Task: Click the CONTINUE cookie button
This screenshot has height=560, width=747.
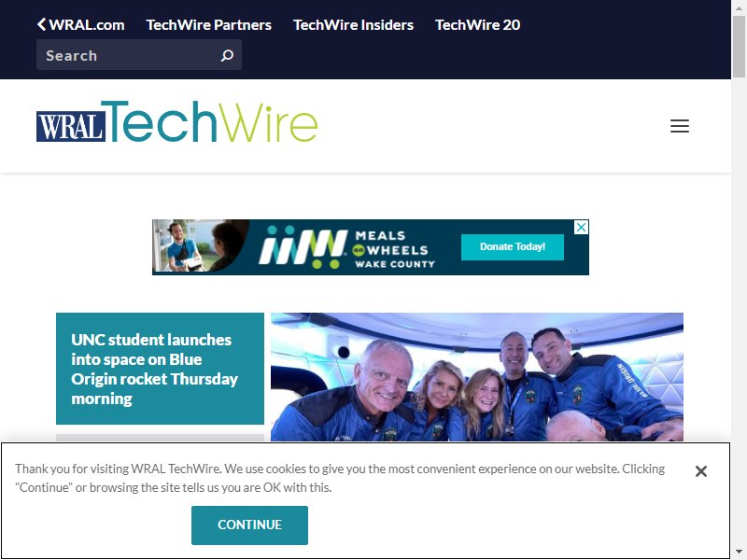Action: 249,525
